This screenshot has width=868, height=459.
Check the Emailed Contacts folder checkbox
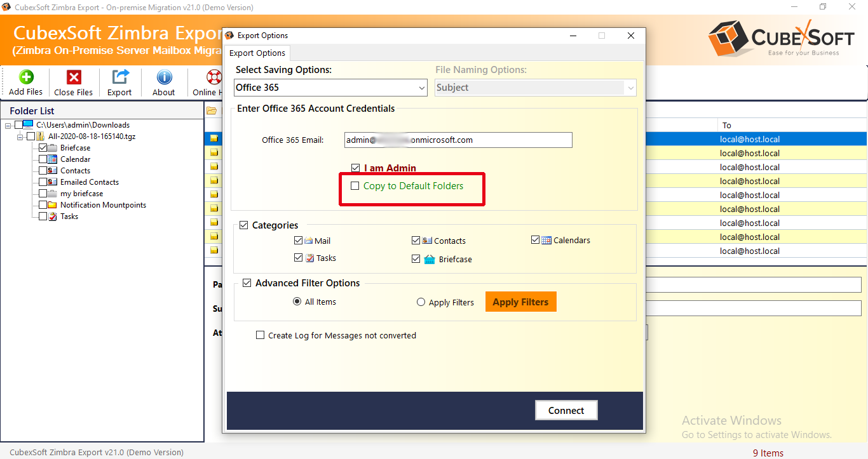pyautogui.click(x=43, y=182)
